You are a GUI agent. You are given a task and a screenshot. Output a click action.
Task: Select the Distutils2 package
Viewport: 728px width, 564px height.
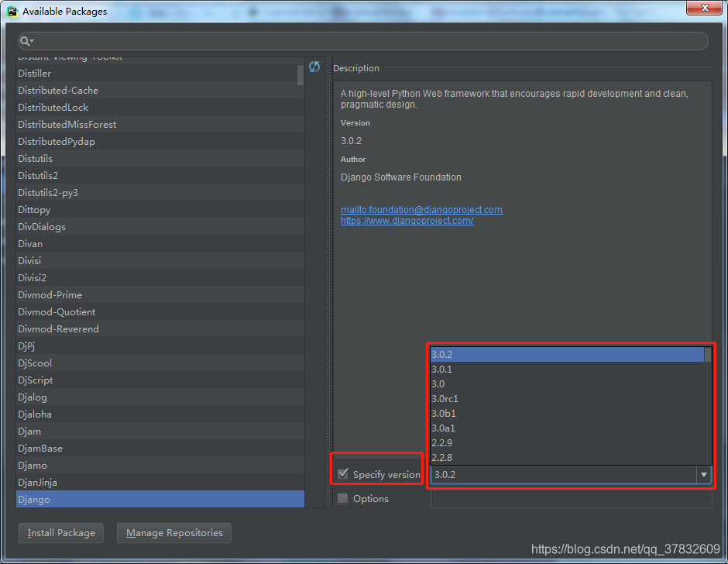point(160,176)
